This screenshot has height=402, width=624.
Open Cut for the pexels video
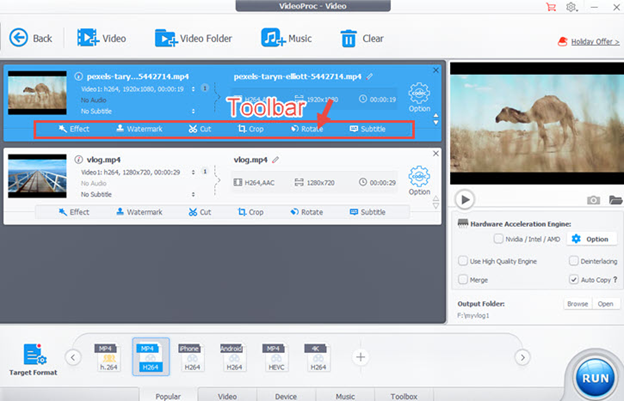[x=200, y=129]
